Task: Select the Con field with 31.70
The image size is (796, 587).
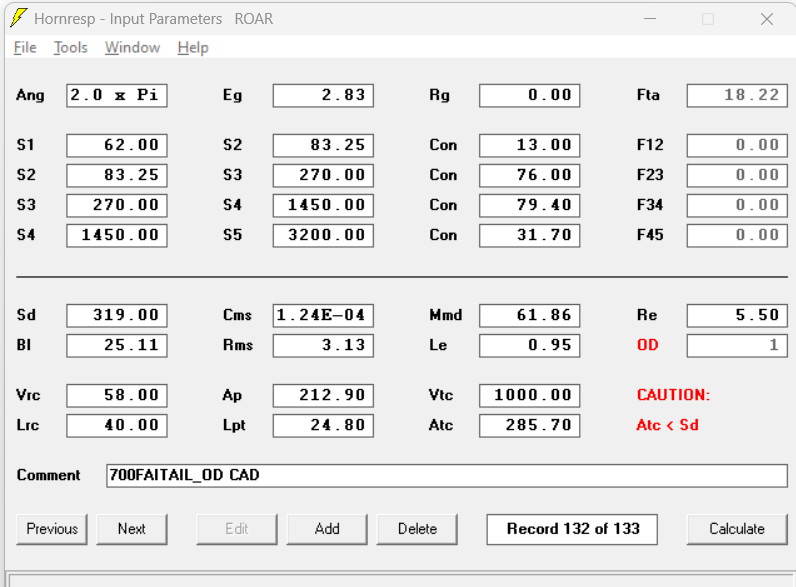Action: (x=529, y=235)
